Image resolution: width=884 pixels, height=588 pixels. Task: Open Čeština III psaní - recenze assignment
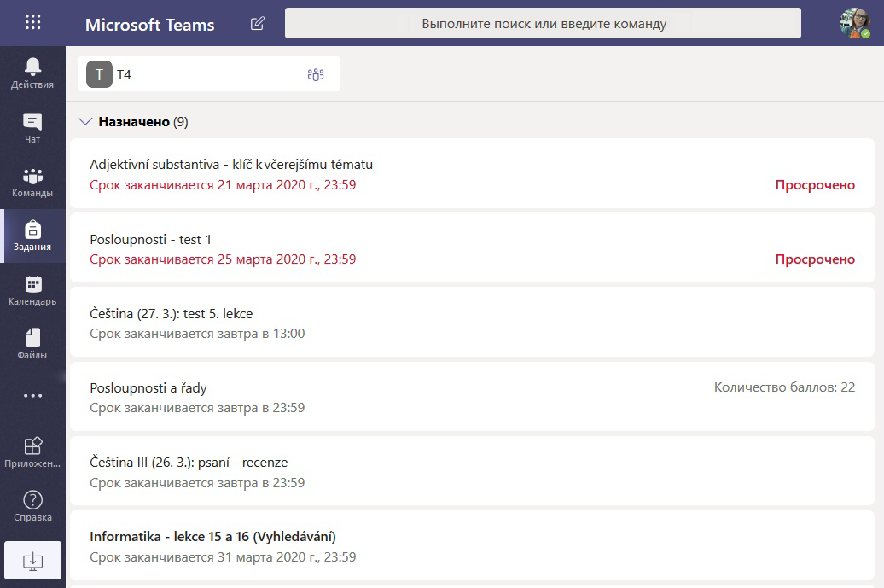coord(472,471)
